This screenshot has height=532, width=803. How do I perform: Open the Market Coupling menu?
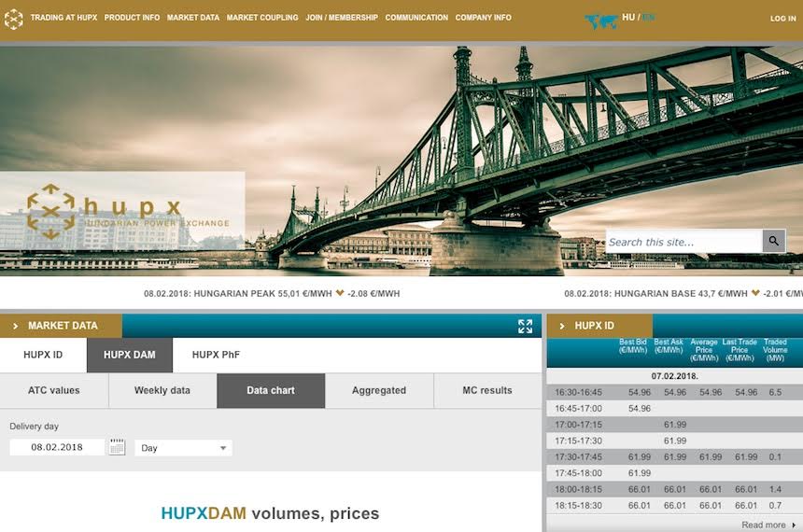262,18
